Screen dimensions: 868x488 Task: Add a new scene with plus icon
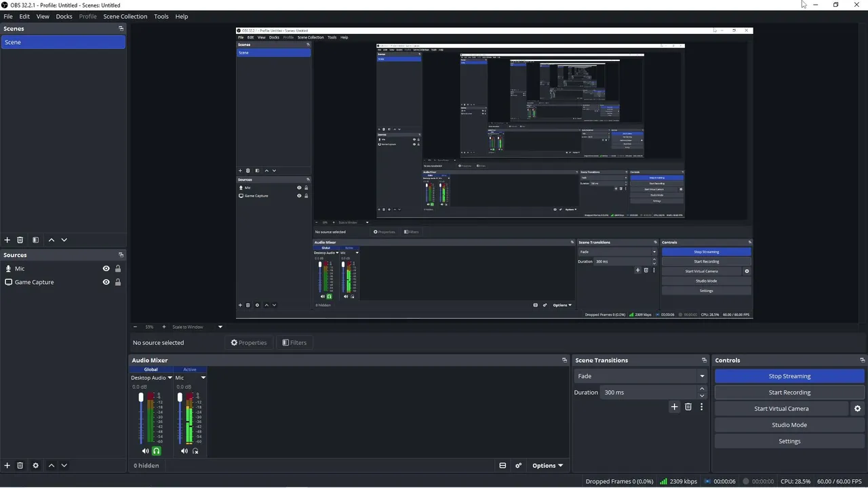point(7,240)
